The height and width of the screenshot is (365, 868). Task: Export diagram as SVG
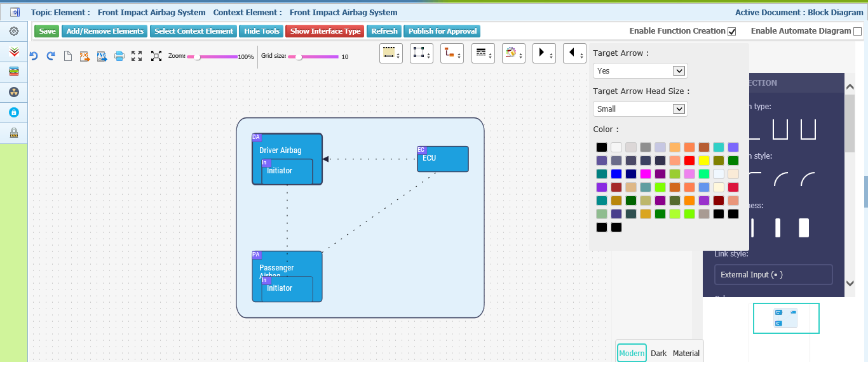[85, 56]
